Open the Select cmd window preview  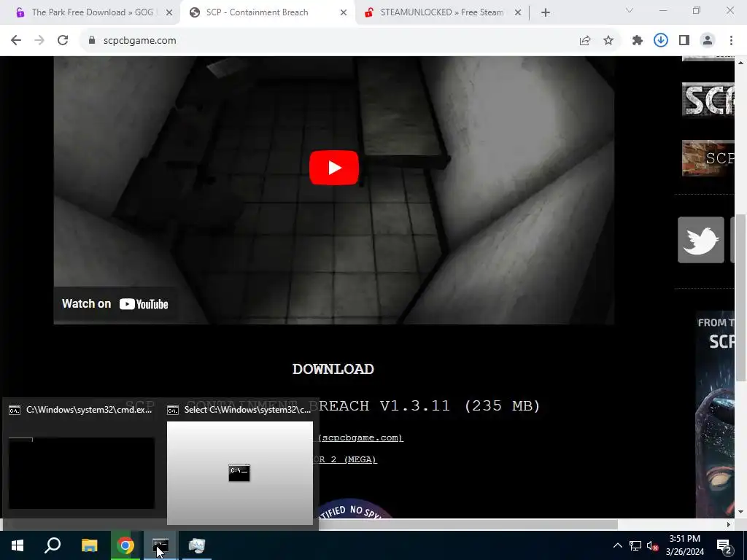(239, 463)
